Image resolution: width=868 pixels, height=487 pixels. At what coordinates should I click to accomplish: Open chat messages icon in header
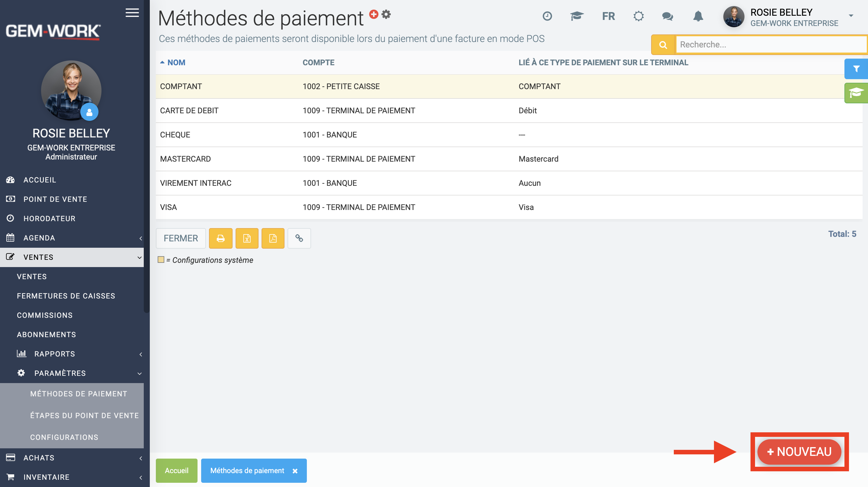pos(667,16)
